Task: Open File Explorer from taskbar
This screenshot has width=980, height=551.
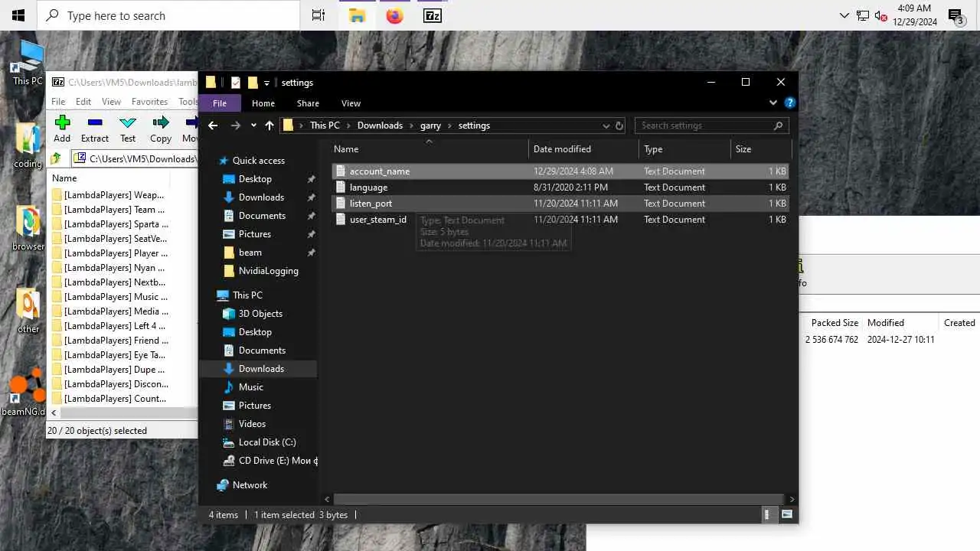Action: tap(357, 15)
